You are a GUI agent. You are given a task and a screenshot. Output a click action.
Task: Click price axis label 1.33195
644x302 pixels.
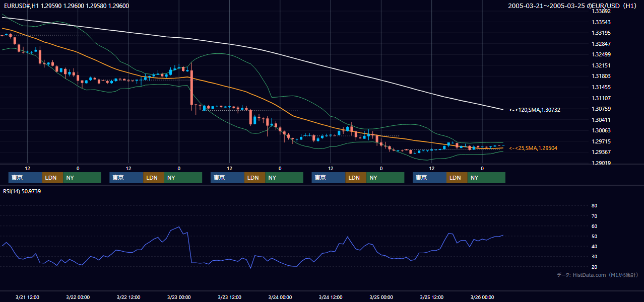pyautogui.click(x=601, y=33)
